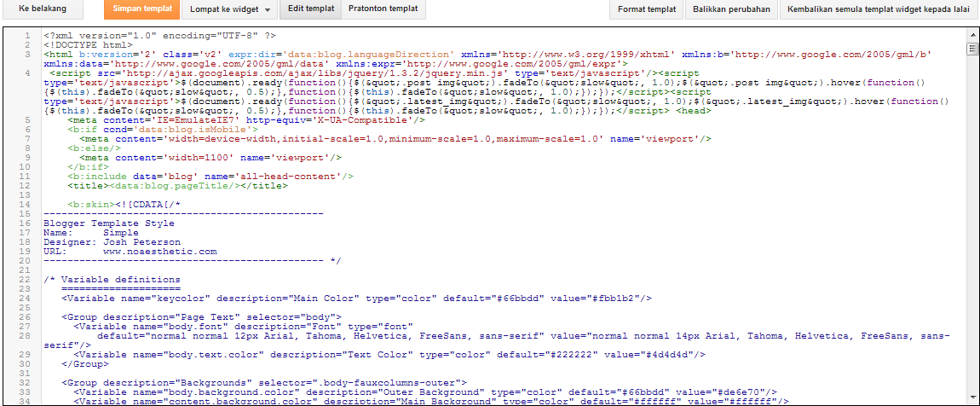Click the </b:if> closing tag line
Screen dimensions: 980x406
[88, 166]
